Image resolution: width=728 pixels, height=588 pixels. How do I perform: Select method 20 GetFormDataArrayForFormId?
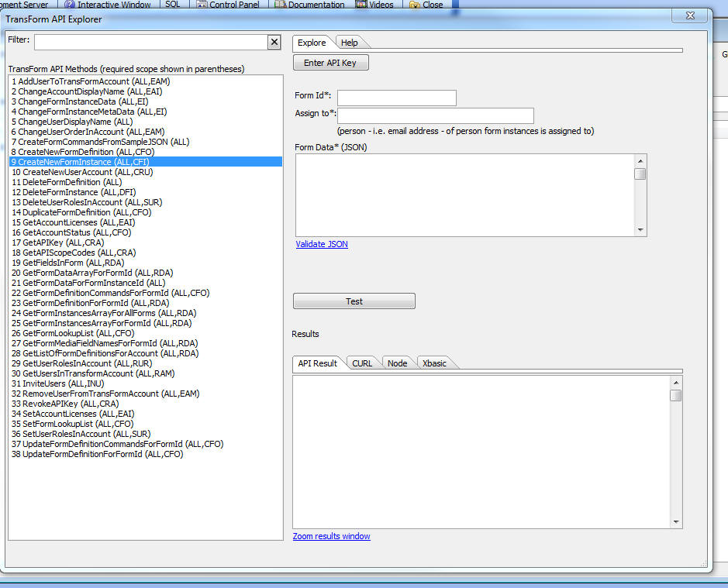click(145, 273)
